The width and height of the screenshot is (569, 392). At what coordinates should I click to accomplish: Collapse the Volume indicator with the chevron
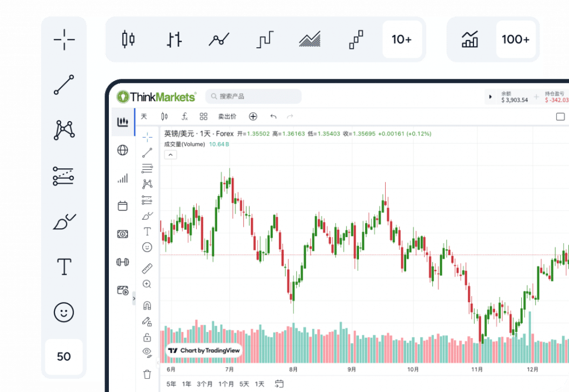(x=170, y=154)
